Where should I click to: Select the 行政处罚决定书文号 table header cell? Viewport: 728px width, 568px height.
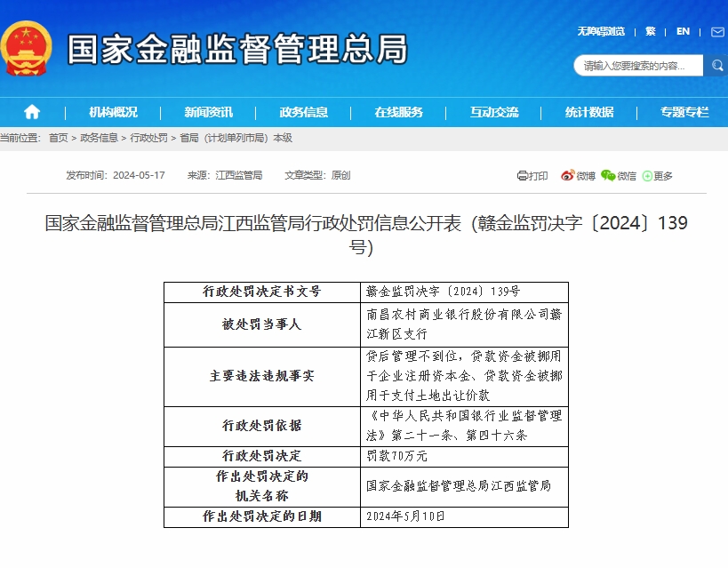click(x=262, y=292)
